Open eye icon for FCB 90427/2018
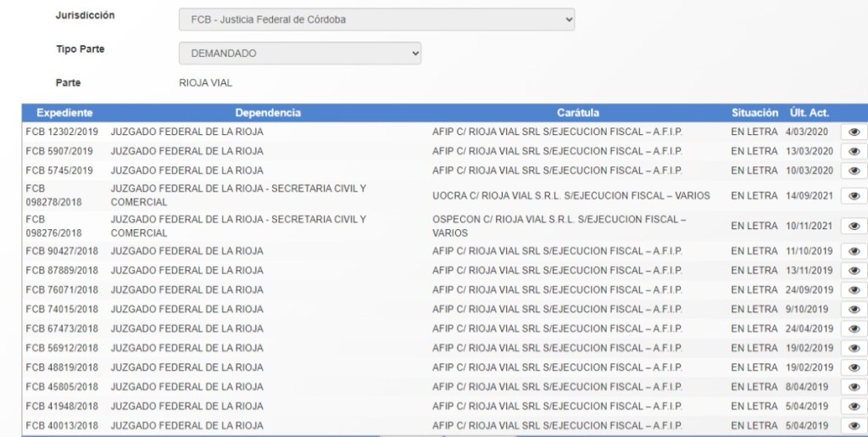This screenshot has height=437, width=868. click(854, 251)
